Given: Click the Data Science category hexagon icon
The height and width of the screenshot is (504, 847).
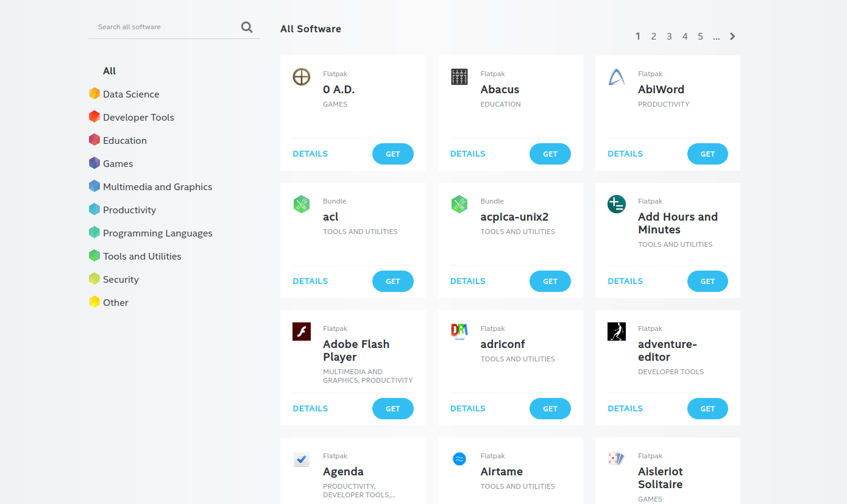Looking at the screenshot, I should [94, 93].
